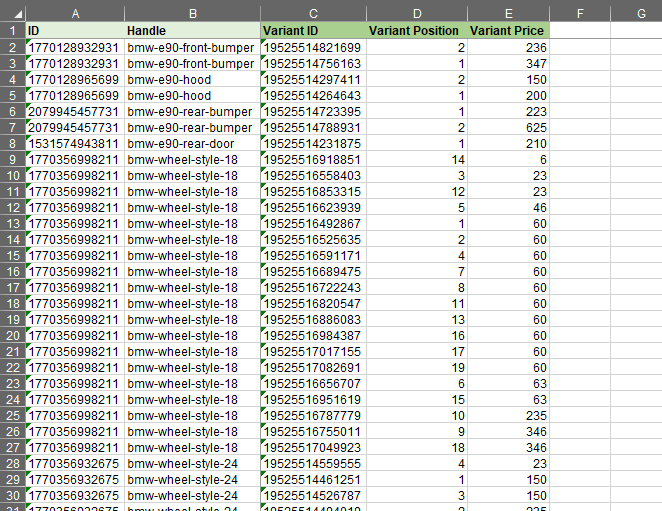Select Variant Position 14 cell
Image resolution: width=662 pixels, height=511 pixels.
click(417, 160)
